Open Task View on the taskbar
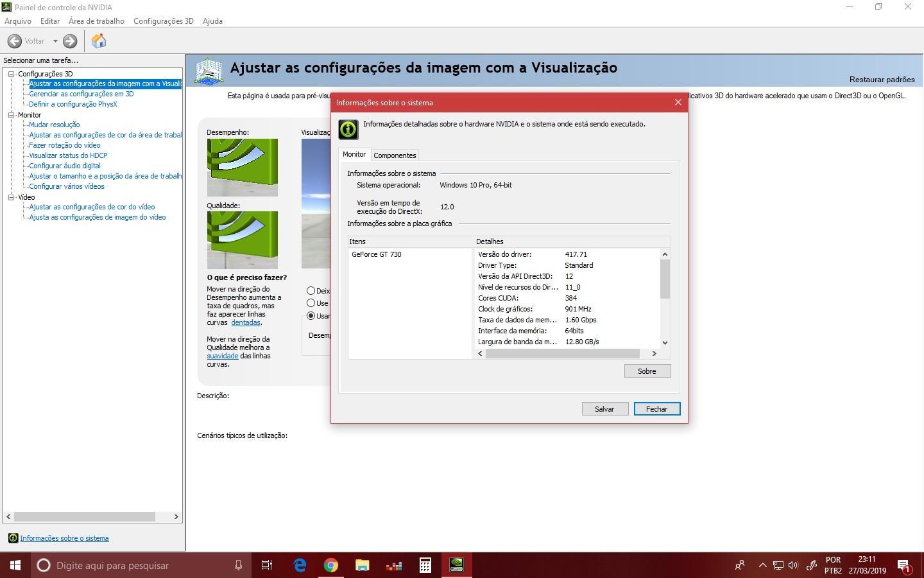Screen dimensions: 924x578 click(x=266, y=565)
